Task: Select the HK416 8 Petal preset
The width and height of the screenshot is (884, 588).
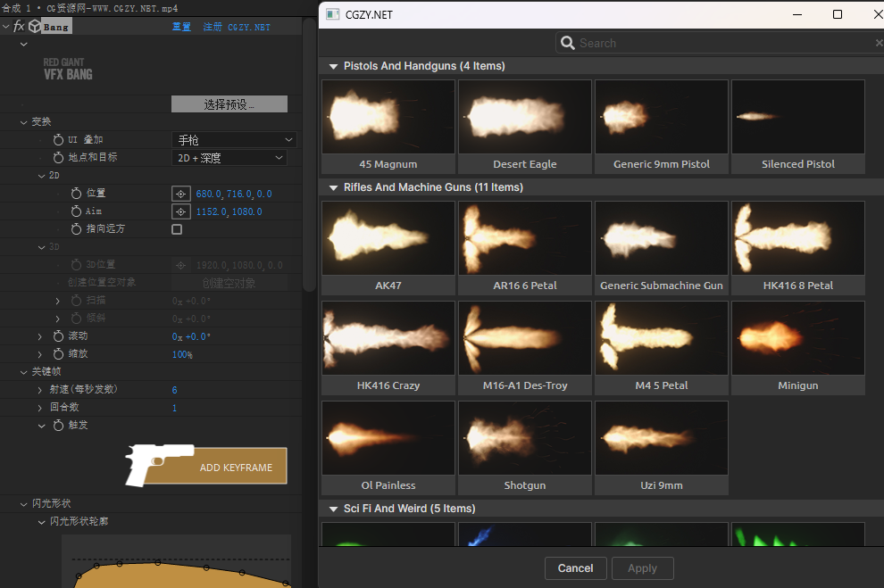Action: point(798,248)
